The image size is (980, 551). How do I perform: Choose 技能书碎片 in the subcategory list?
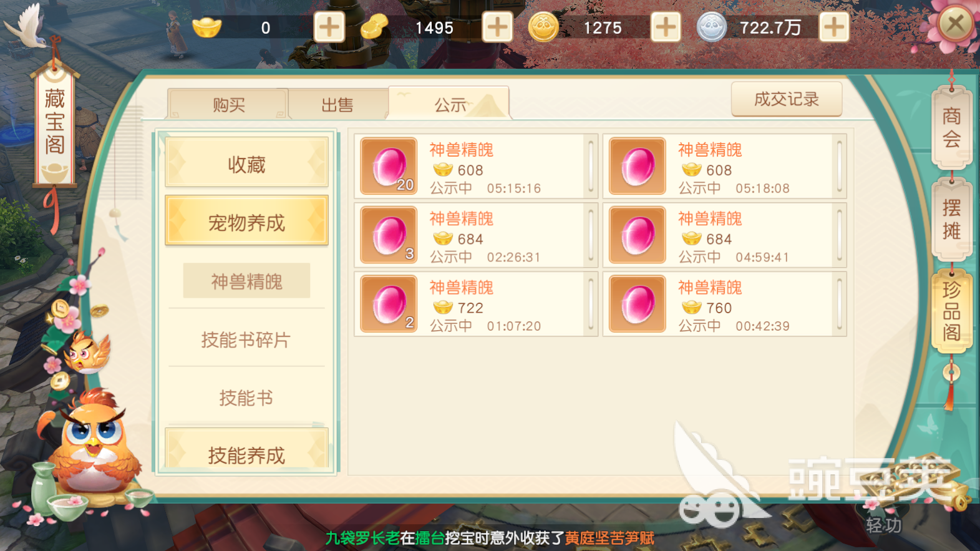pos(246,339)
